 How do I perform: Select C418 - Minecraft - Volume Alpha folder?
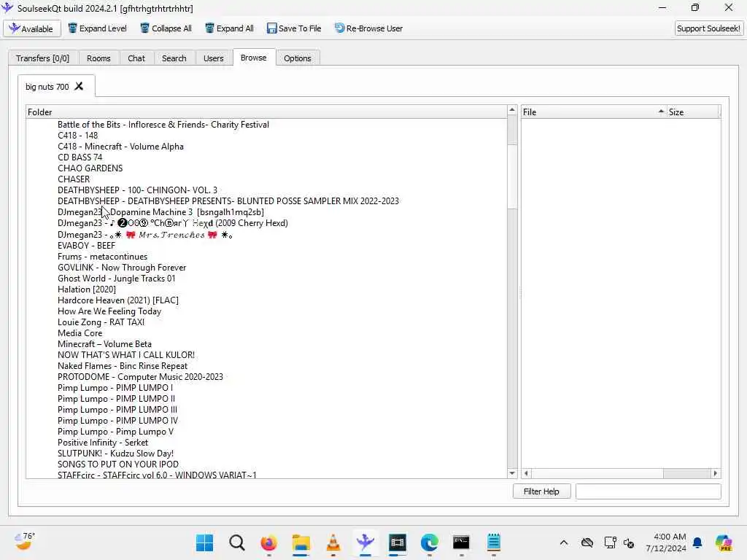(x=120, y=146)
